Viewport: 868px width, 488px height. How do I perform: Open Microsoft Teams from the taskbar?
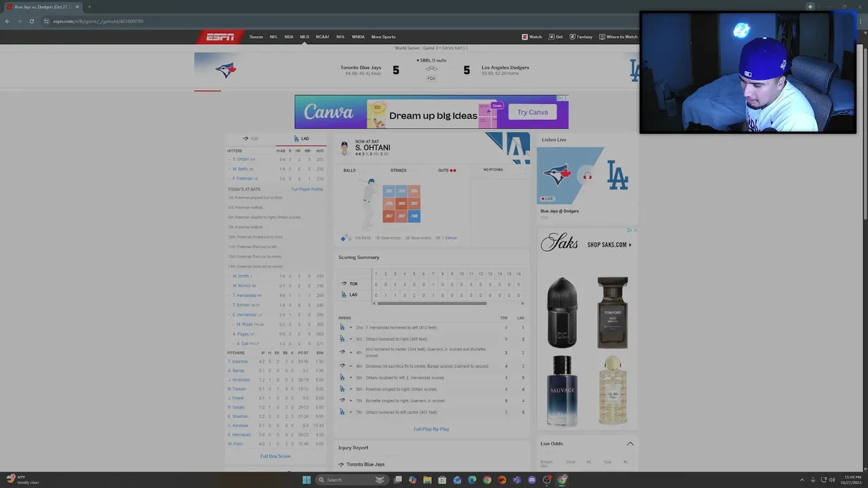point(517,480)
